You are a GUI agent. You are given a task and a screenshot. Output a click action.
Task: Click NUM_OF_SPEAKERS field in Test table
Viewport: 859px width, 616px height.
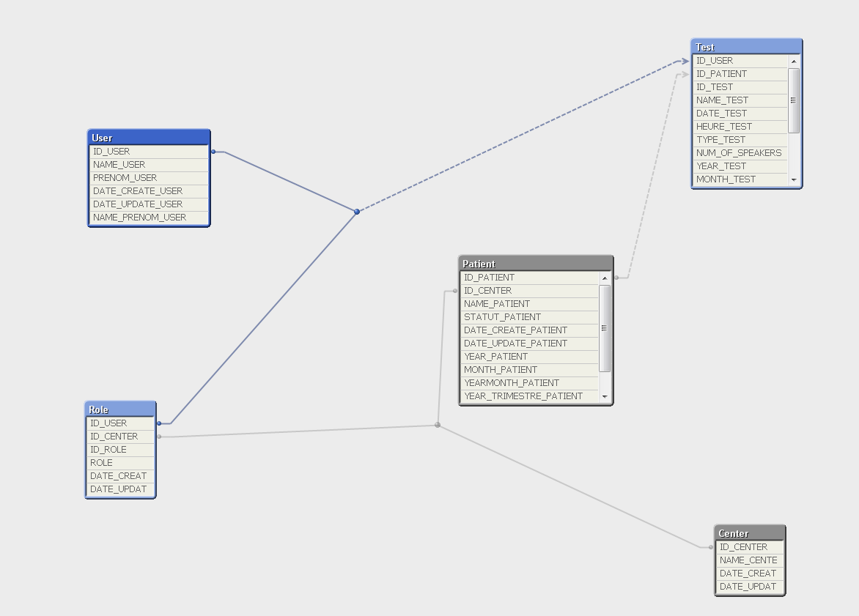[x=741, y=153]
